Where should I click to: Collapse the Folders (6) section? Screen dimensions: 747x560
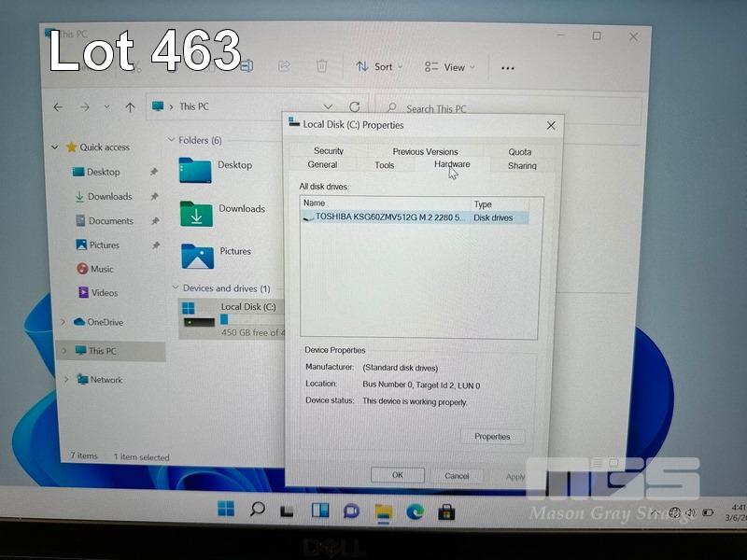[x=171, y=140]
